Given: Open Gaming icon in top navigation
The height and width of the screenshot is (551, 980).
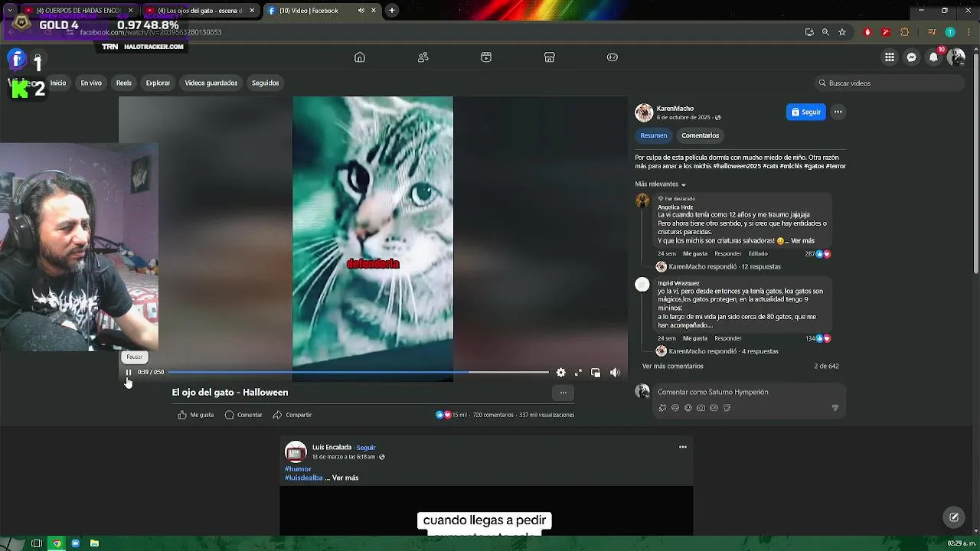Looking at the screenshot, I should (x=612, y=57).
